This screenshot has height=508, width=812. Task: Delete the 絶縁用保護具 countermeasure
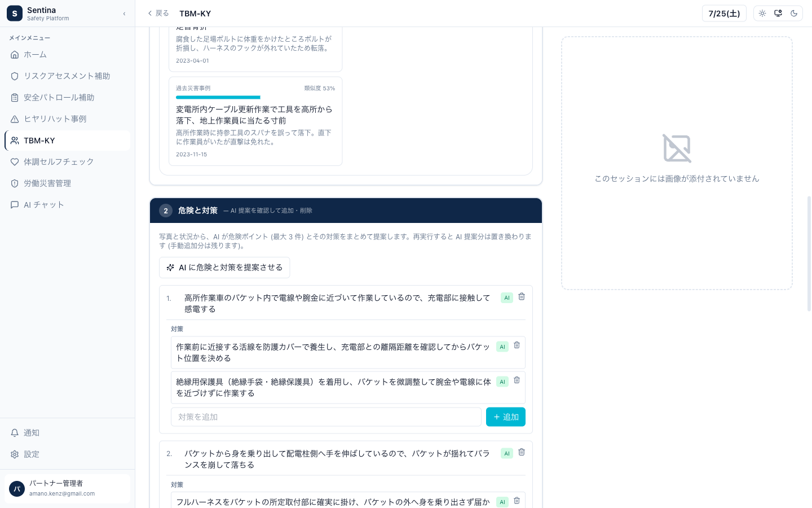[x=517, y=380]
